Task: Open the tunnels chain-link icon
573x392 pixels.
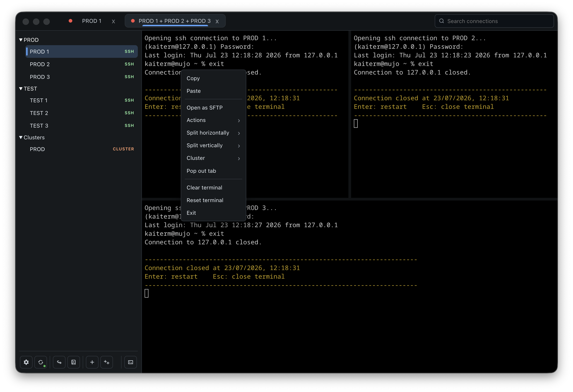Action: [59, 362]
